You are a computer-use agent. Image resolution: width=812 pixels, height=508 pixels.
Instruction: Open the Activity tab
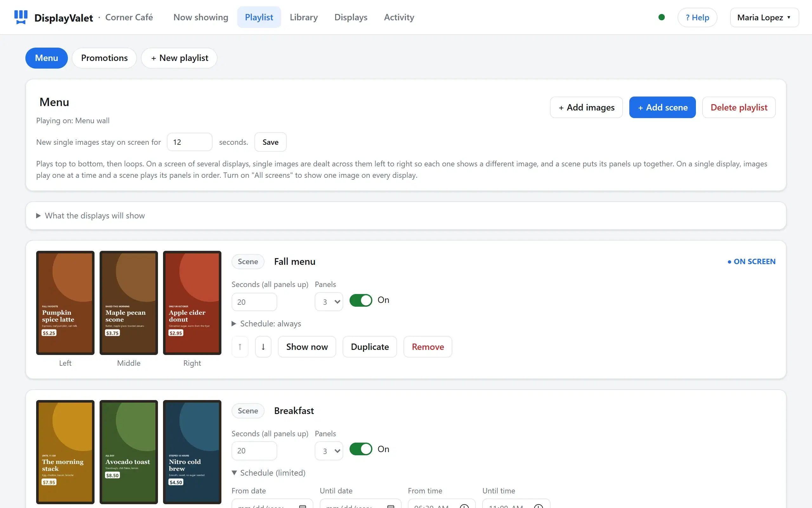tap(399, 17)
